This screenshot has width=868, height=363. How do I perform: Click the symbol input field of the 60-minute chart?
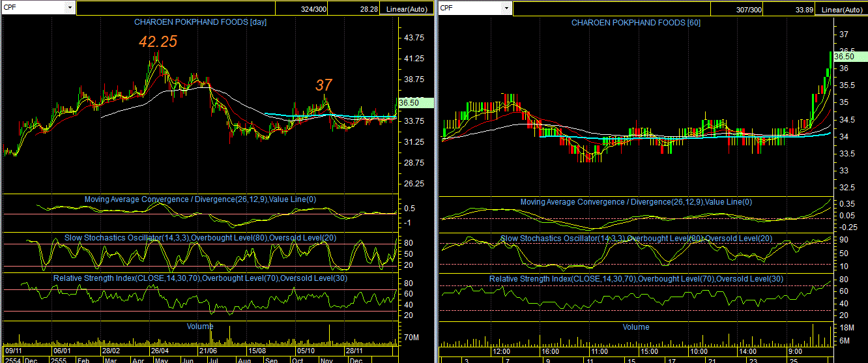pos(470,8)
